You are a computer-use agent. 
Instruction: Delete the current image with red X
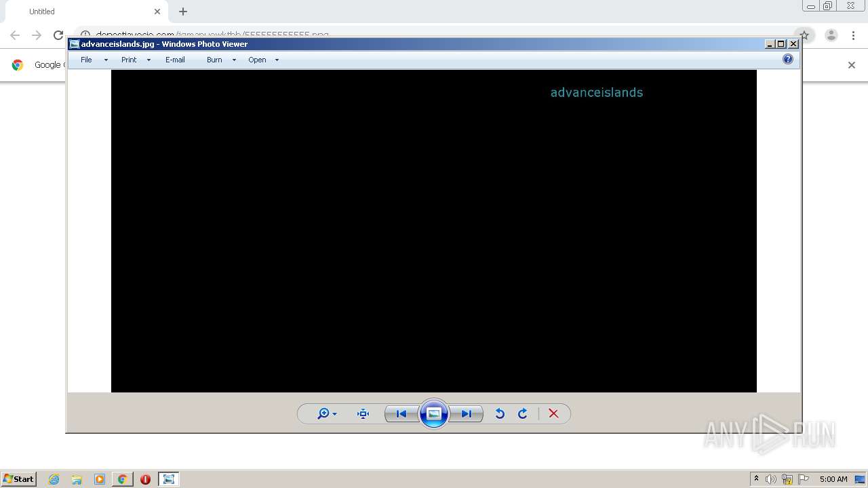click(553, 413)
